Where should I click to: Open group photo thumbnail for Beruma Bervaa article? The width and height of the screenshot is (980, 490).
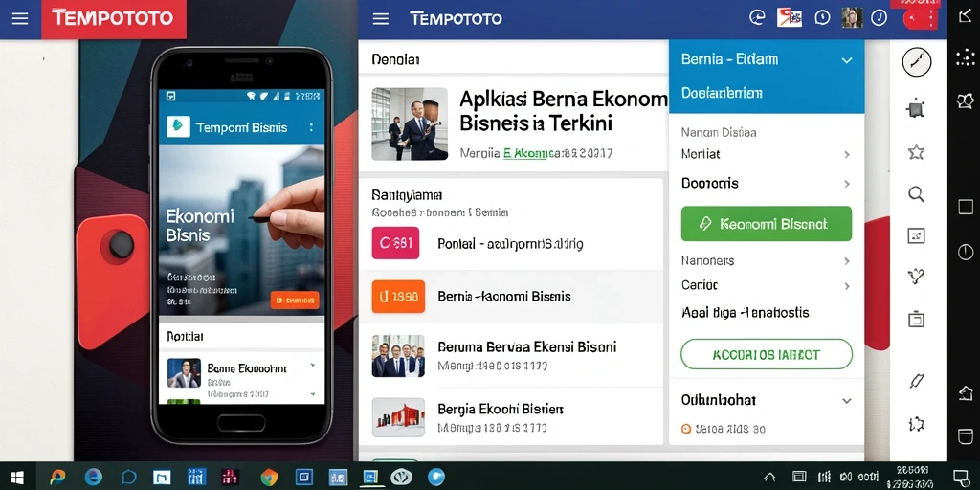[x=398, y=356]
